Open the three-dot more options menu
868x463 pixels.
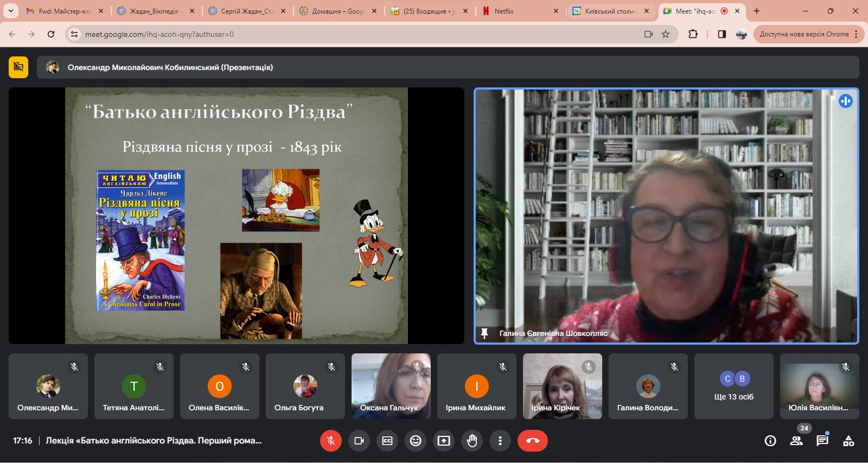click(x=500, y=441)
